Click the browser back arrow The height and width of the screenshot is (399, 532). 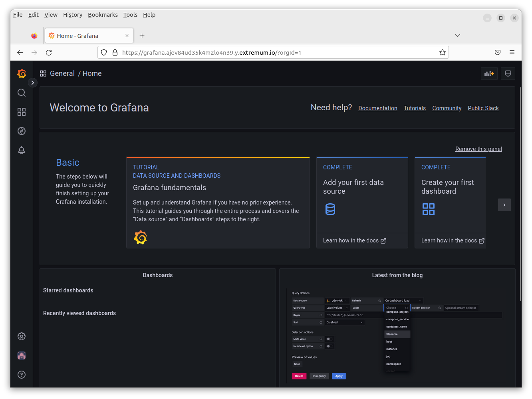pyautogui.click(x=20, y=53)
